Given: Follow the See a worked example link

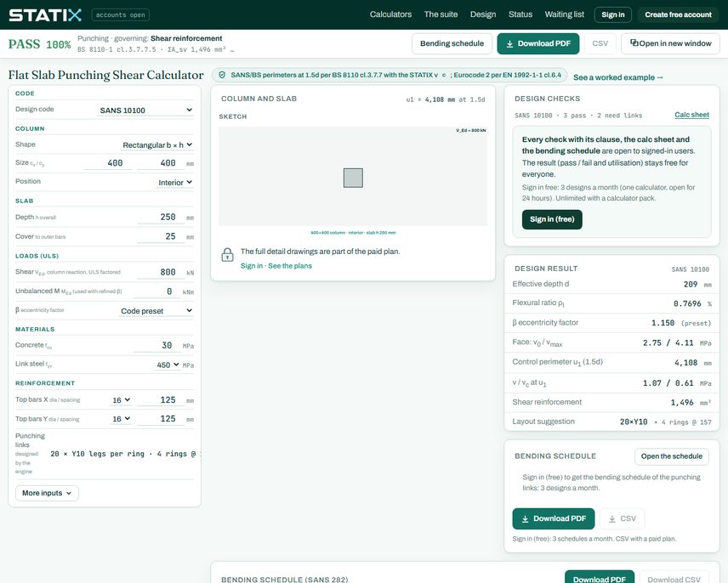Looking at the screenshot, I should pos(618,77).
